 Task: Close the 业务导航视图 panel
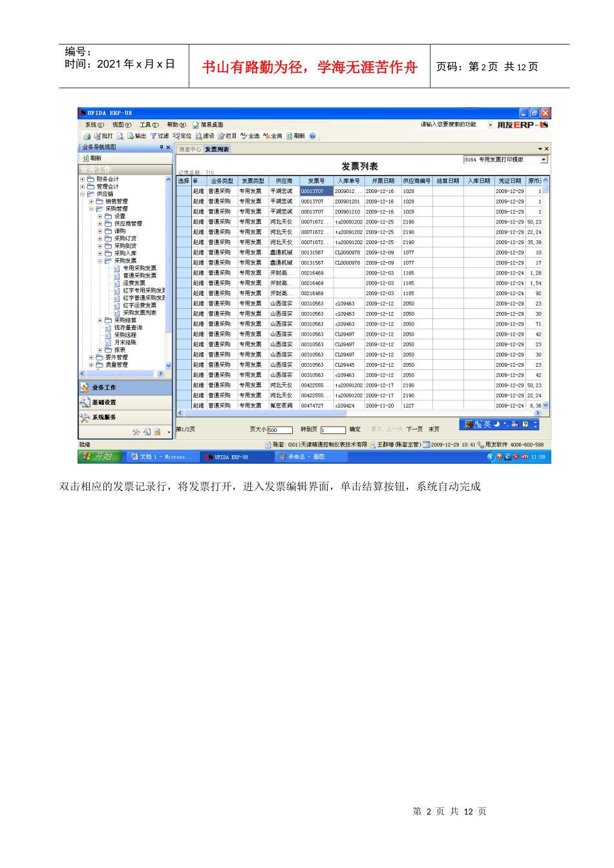point(169,147)
